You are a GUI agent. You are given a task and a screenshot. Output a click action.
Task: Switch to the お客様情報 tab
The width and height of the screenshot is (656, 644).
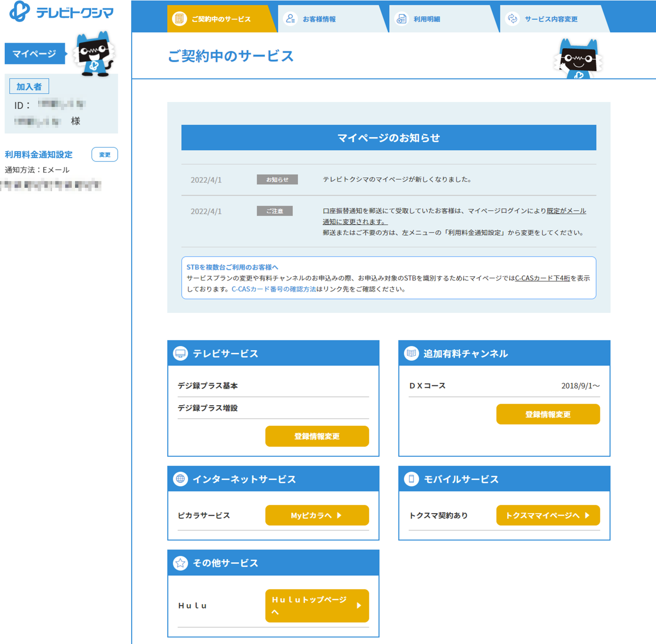tap(333, 19)
